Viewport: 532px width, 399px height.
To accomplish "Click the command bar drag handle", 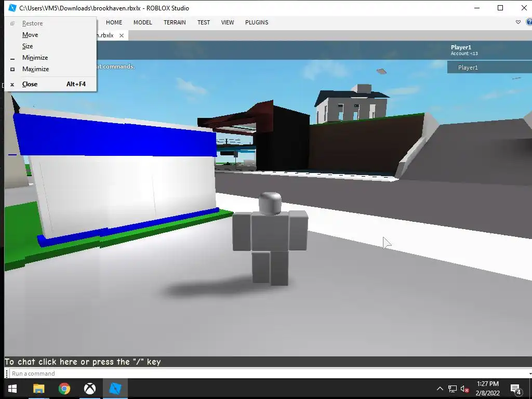I will (6, 374).
